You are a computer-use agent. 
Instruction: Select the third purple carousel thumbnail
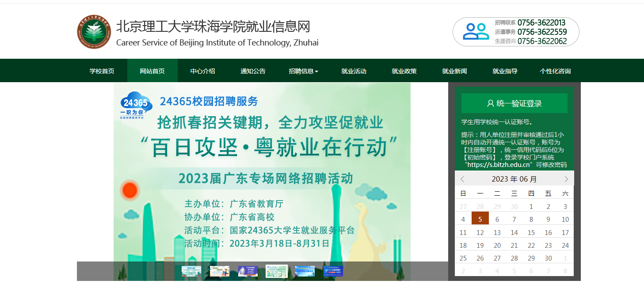tap(248, 271)
